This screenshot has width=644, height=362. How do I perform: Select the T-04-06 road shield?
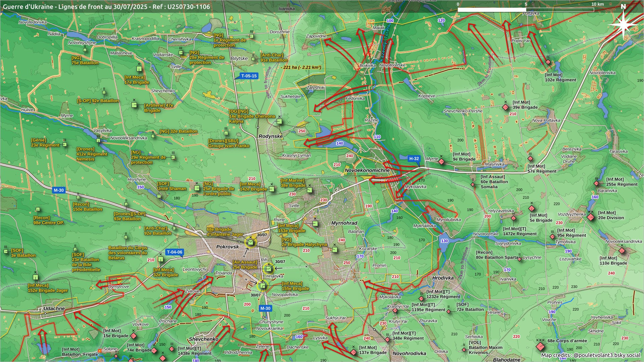point(174,252)
